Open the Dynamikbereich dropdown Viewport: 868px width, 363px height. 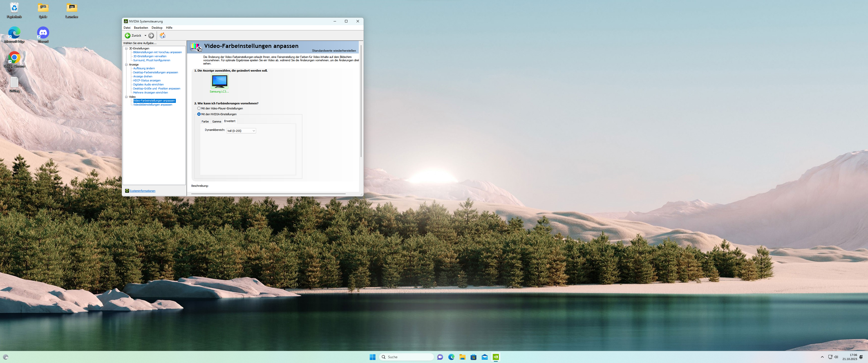coord(241,131)
